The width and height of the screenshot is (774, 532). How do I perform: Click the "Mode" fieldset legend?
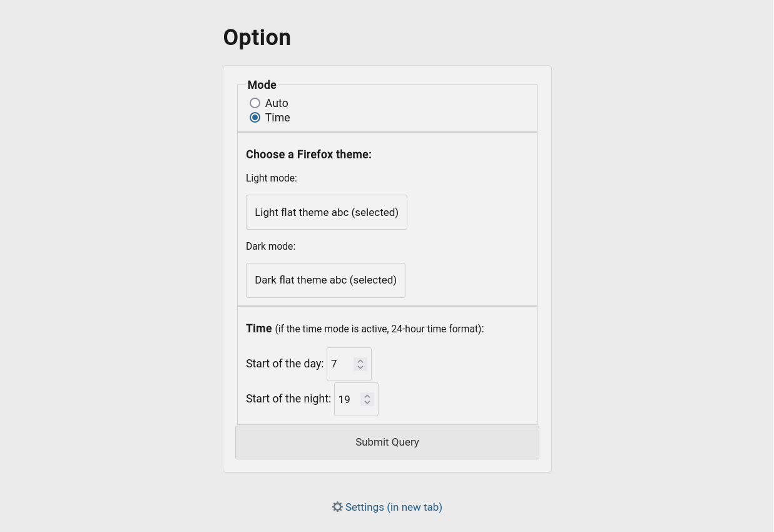(262, 85)
